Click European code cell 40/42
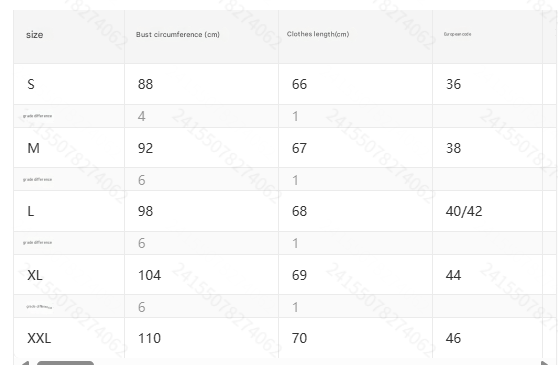The height and width of the screenshot is (365, 558). coord(464,211)
